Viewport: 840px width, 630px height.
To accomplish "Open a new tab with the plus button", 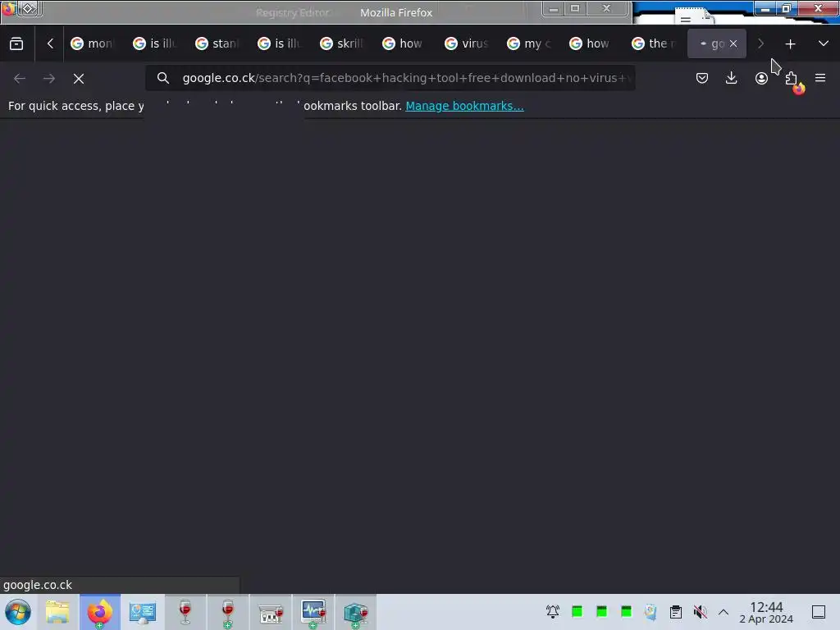I will [x=790, y=44].
